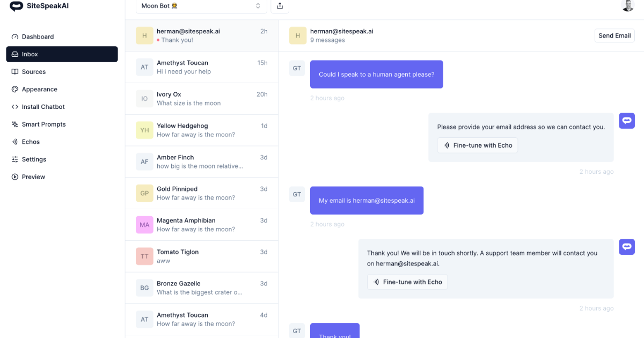Click the share/export icon beside bot selector
Image resolution: width=644 pixels, height=338 pixels.
280,6
